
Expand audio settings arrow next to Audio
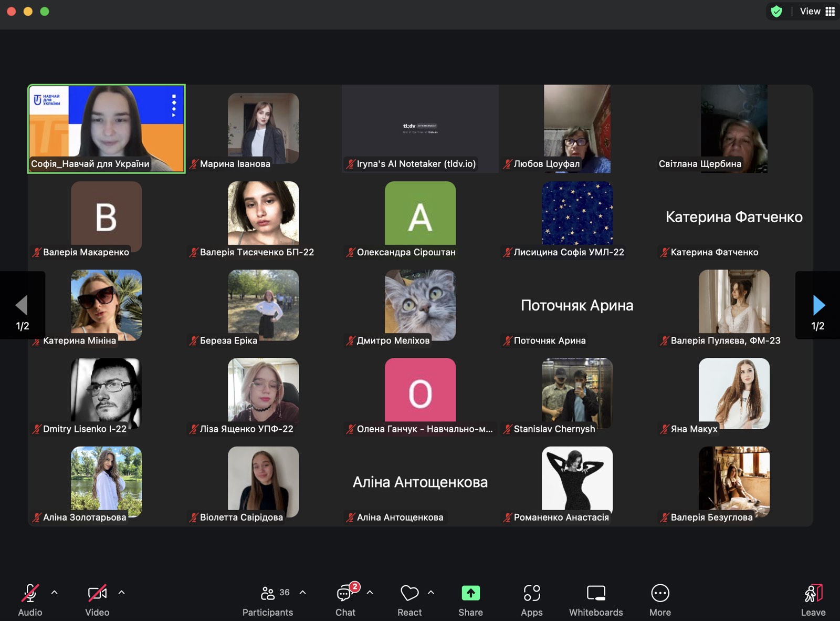pyautogui.click(x=55, y=593)
